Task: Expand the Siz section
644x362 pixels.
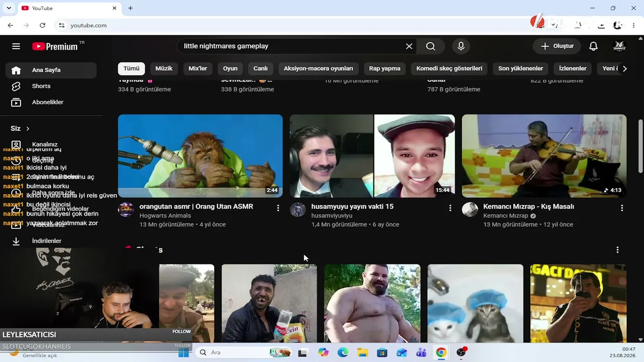Action: 21,128
